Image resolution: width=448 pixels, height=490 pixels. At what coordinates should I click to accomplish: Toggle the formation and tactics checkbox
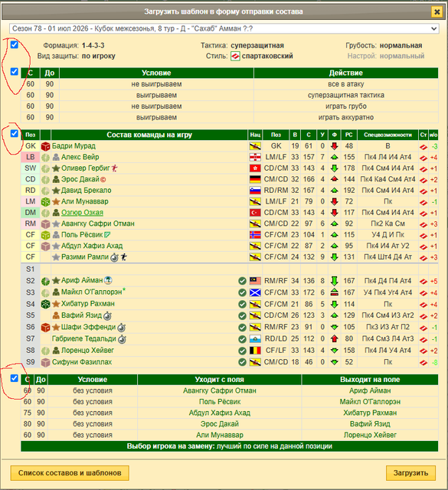click(15, 44)
